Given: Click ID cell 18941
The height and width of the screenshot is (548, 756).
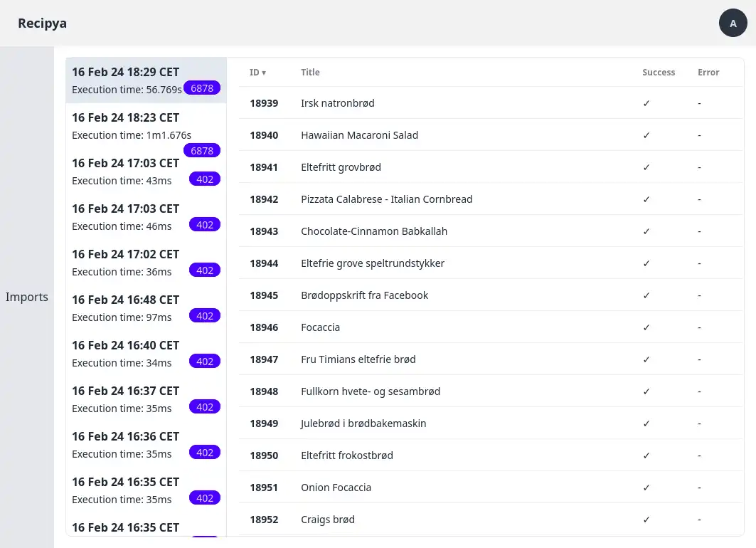Looking at the screenshot, I should coord(264,167).
